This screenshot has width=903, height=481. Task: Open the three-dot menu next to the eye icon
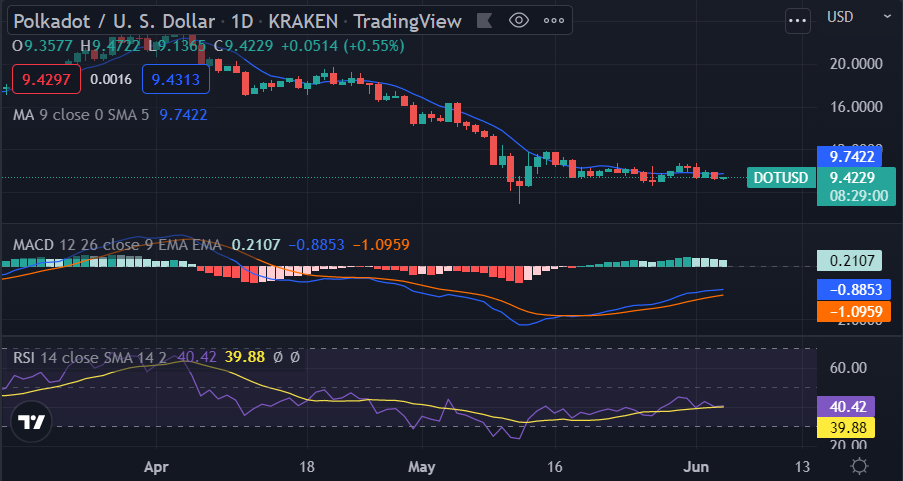click(x=554, y=21)
